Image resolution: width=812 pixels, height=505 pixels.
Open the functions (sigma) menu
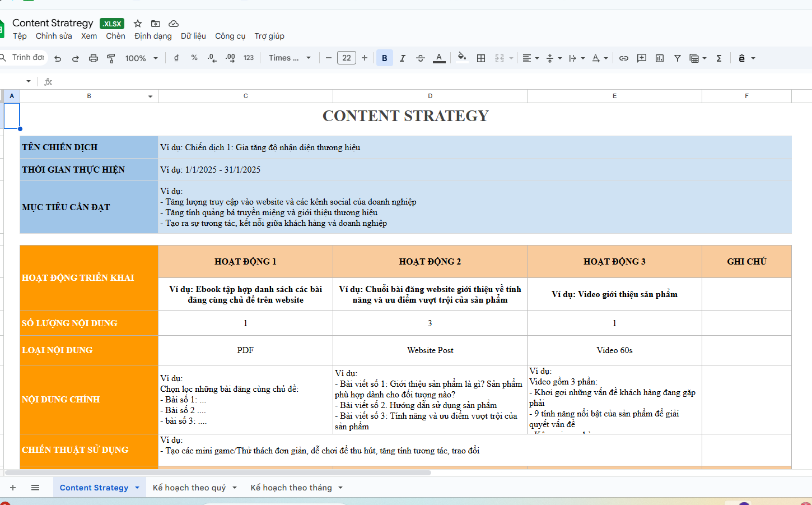tap(719, 58)
